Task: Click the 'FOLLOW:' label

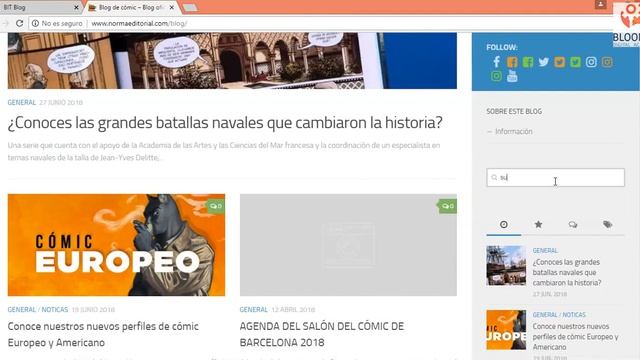Action: [x=502, y=47]
